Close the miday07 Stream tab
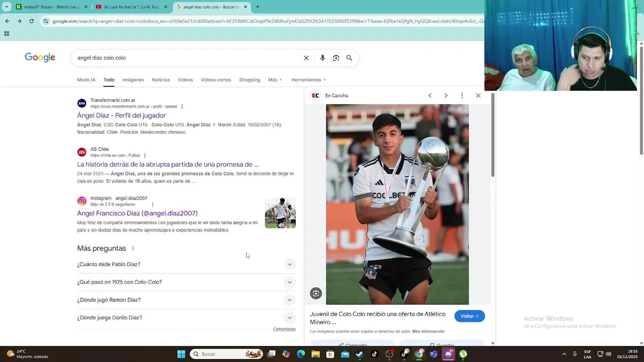This screenshot has height=362, width=644. click(86, 7)
